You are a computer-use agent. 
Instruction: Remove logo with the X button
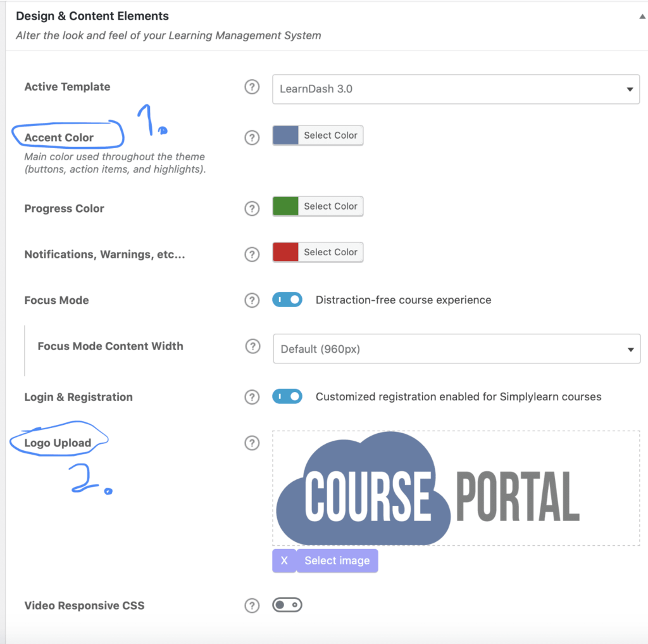coord(284,561)
